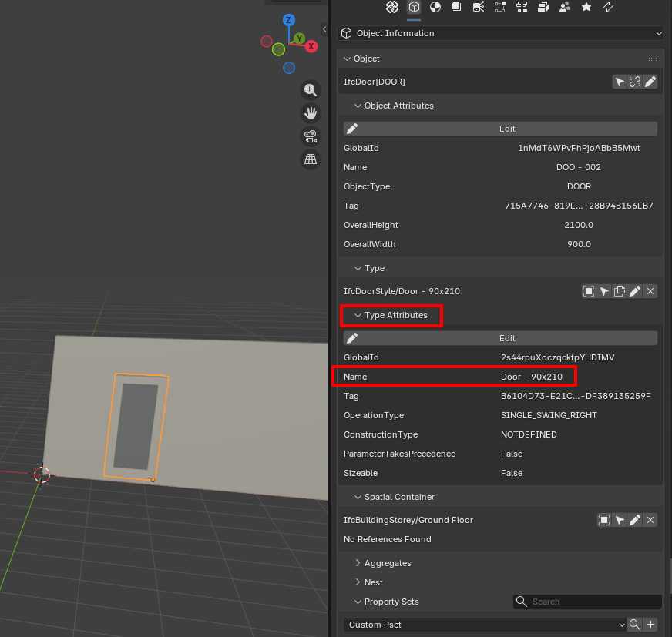
Task: Click Edit button under Object Attributes
Action: [x=501, y=129]
